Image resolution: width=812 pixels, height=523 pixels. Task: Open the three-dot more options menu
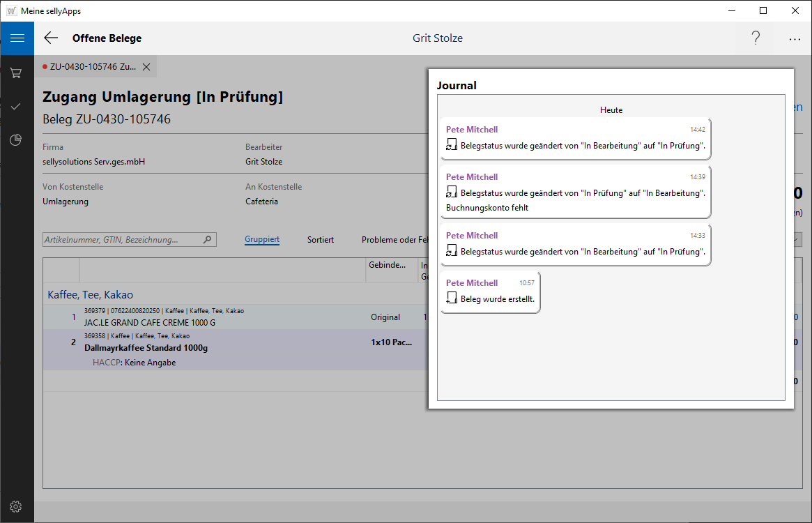tap(795, 39)
